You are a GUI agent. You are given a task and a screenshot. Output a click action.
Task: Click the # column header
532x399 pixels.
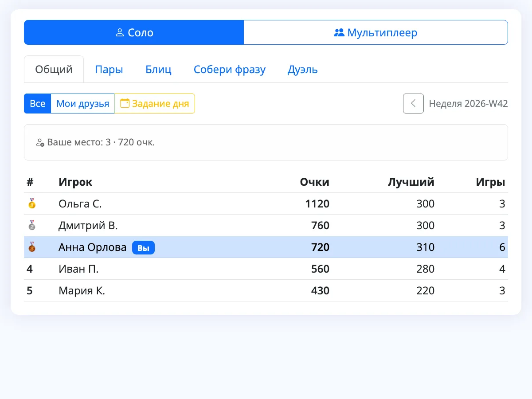(x=30, y=182)
